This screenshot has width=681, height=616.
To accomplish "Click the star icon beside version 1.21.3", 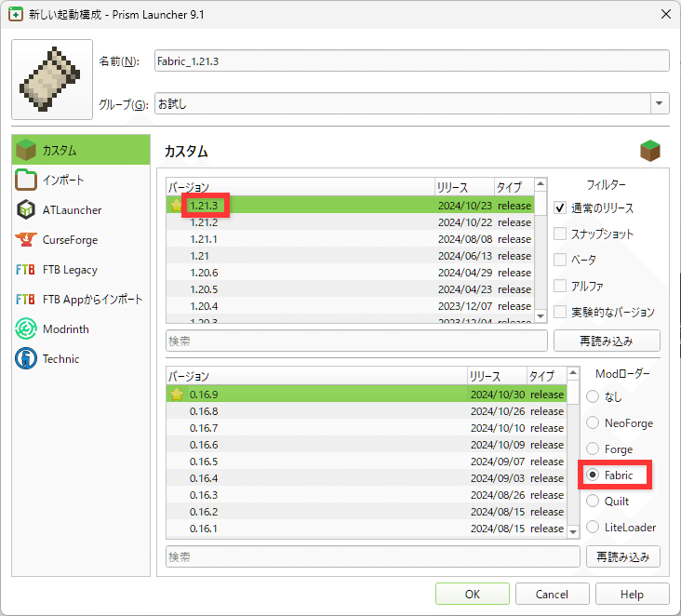I will point(176,206).
